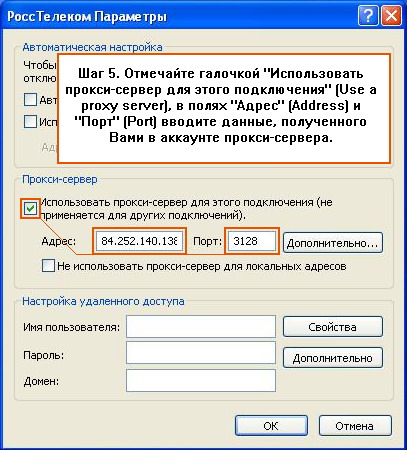Close the РоссТелеком Параметры dialog
This screenshot has width=407, height=450.
[391, 16]
